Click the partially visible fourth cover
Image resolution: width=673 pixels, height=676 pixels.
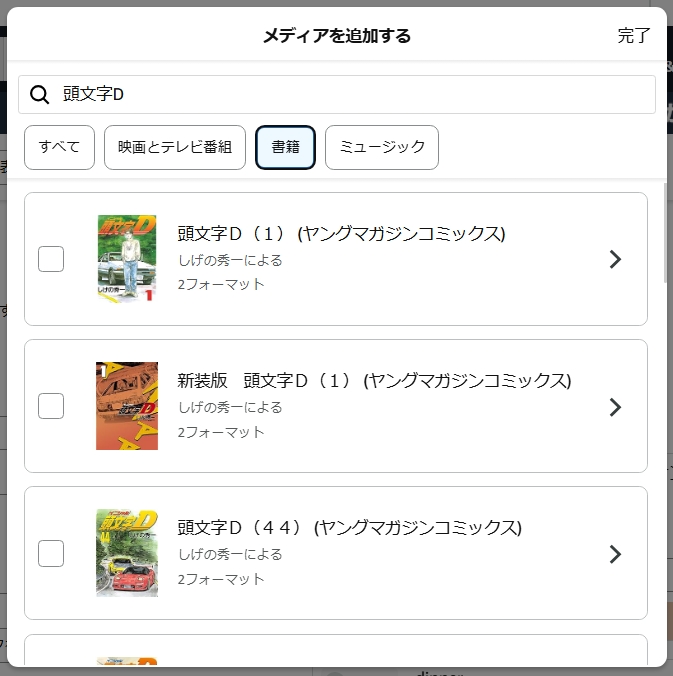[127, 662]
